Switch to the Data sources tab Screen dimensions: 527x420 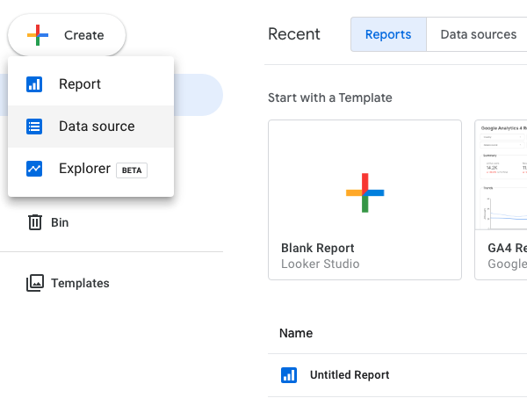click(x=479, y=34)
